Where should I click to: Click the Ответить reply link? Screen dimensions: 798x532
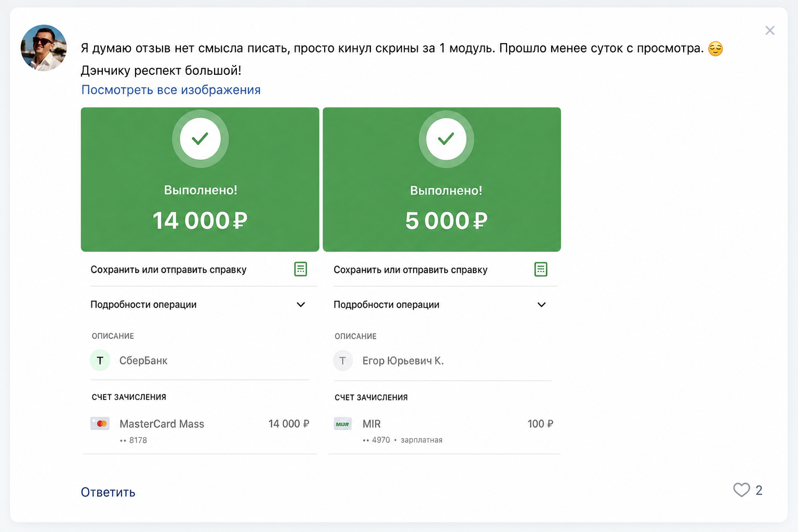pyautogui.click(x=108, y=492)
